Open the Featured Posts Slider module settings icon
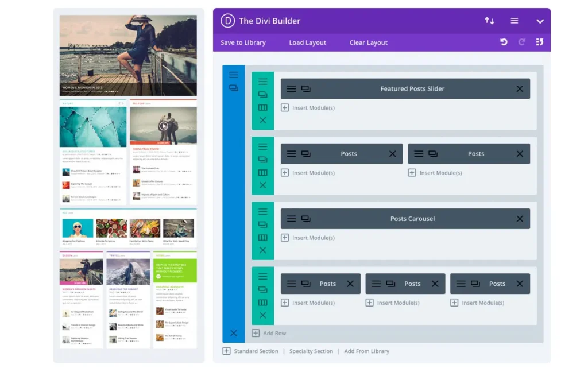This screenshot has height=368, width=588. (291, 89)
